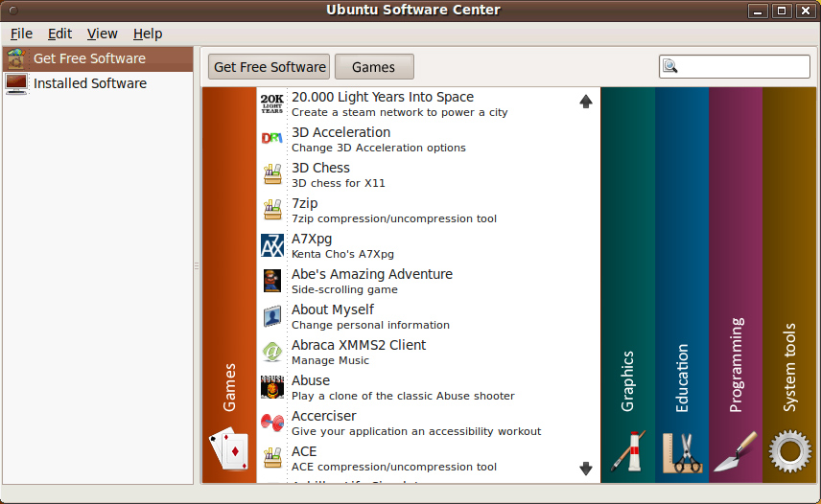Open the View menu
The height and width of the screenshot is (504, 821).
[x=102, y=34]
